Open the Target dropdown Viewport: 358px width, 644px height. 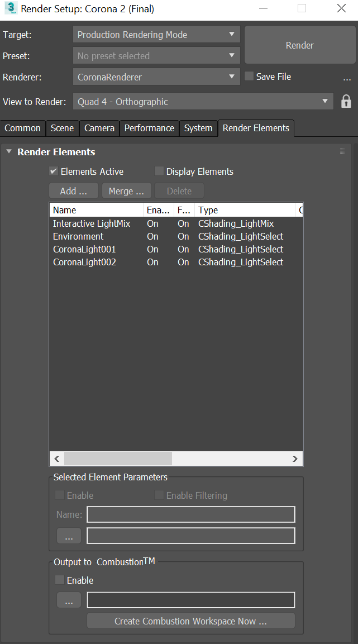[x=156, y=35]
